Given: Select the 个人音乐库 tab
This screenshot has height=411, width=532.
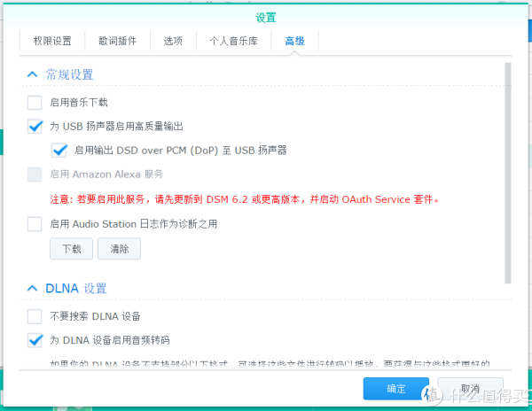Looking at the screenshot, I should click(233, 41).
